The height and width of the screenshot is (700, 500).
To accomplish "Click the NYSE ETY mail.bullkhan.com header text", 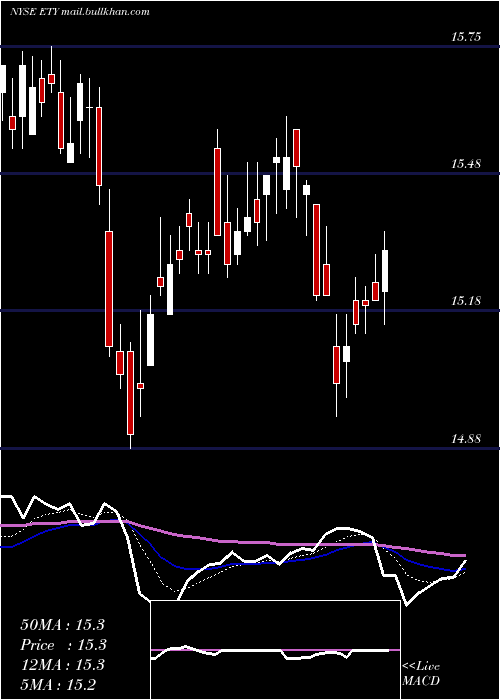I will click(79, 12).
